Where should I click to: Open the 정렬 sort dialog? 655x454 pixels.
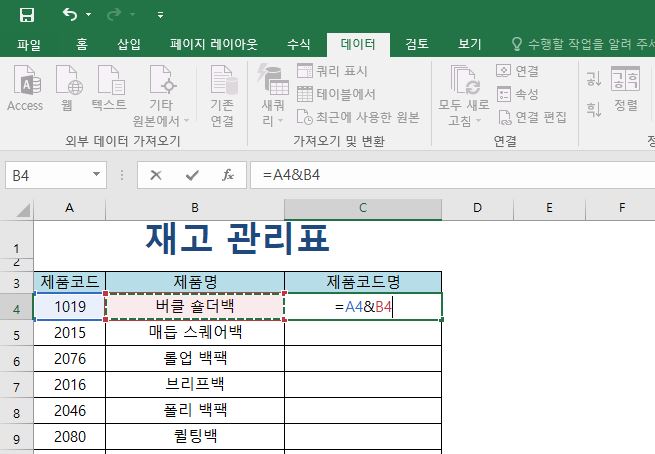pyautogui.click(x=625, y=89)
